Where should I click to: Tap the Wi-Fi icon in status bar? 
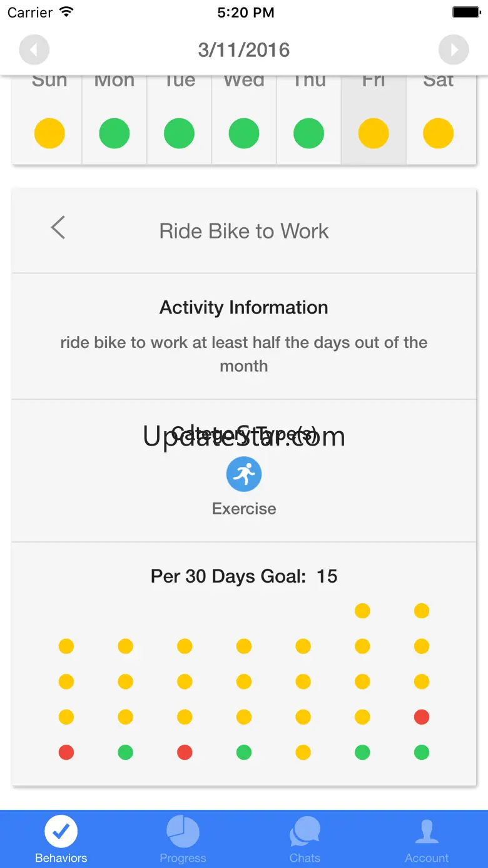[66, 13]
